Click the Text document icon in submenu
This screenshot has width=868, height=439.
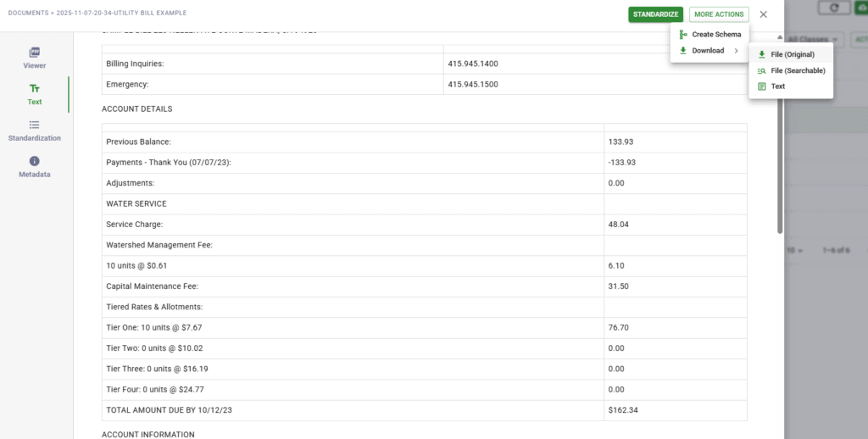761,86
